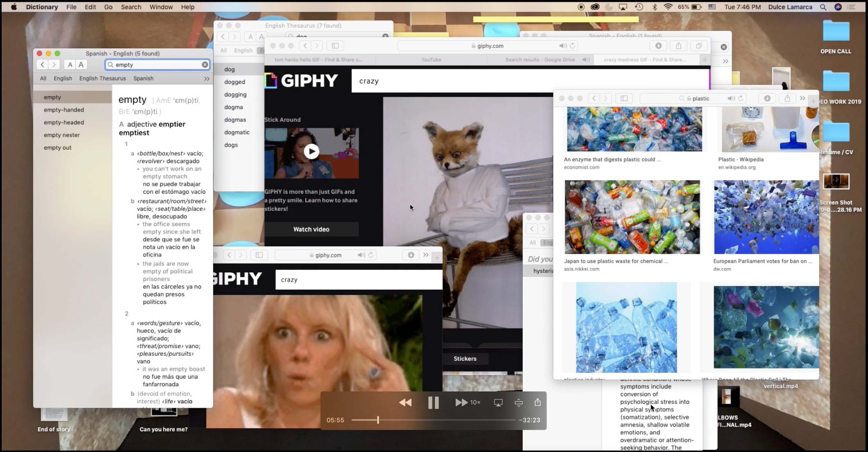The width and height of the screenshot is (868, 452).
Task: Select 'dogged' in the thesaurus list
Action: (x=235, y=82)
